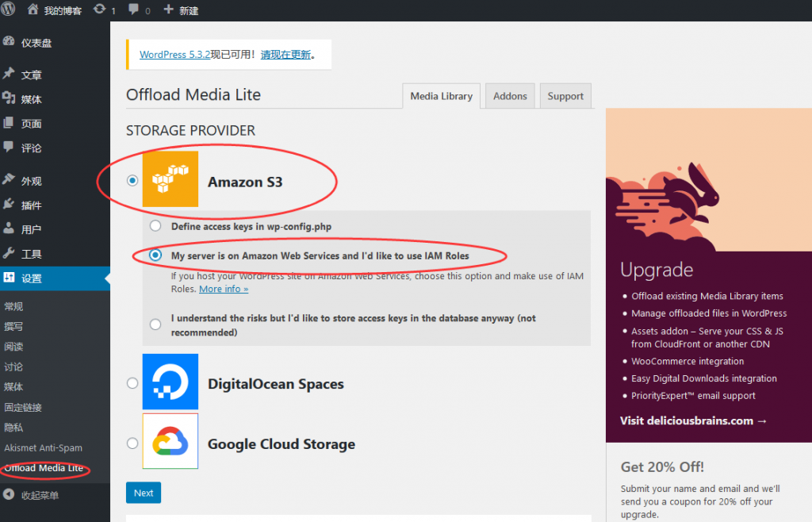Open 隐私 privacy submenu
The width and height of the screenshot is (812, 522).
(13, 428)
